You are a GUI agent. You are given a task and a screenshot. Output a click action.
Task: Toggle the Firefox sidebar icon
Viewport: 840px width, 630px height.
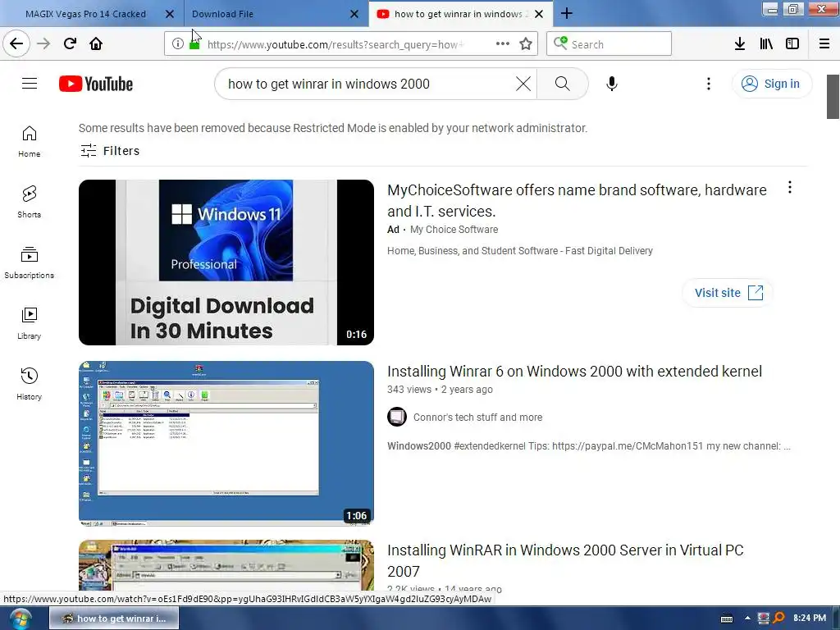792,44
